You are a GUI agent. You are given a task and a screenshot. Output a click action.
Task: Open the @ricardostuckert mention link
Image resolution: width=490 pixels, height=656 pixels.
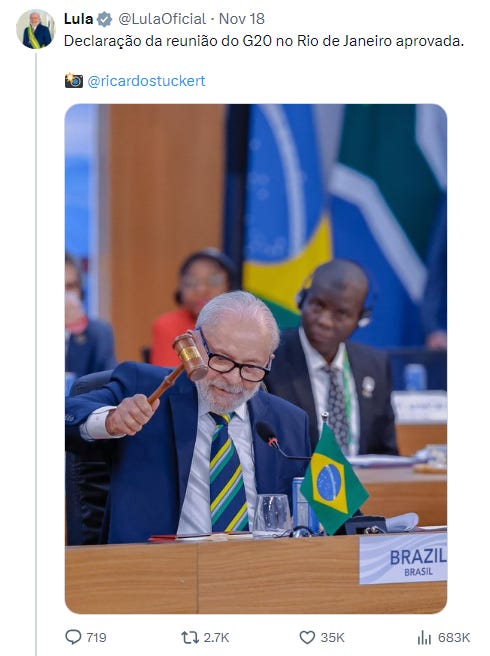146,81
